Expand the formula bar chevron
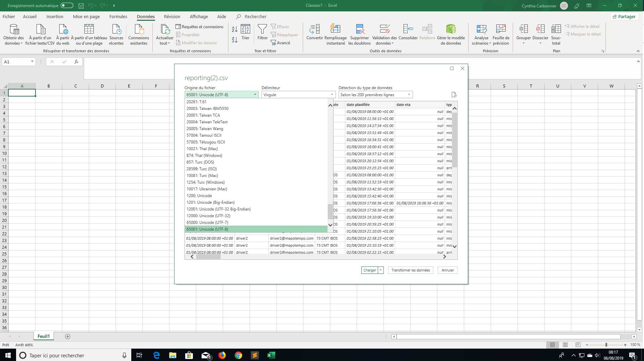Screen dimensions: 644x361 (638, 61)
